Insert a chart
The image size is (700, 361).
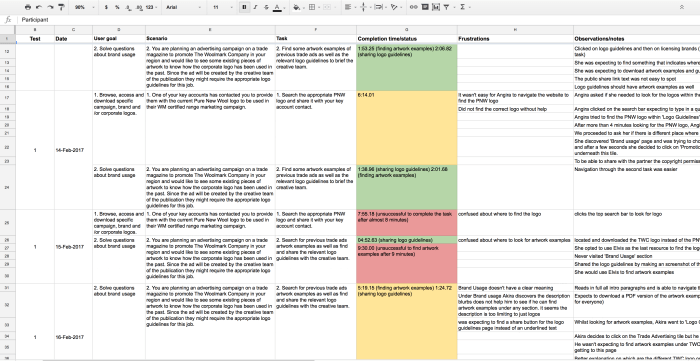436,7
